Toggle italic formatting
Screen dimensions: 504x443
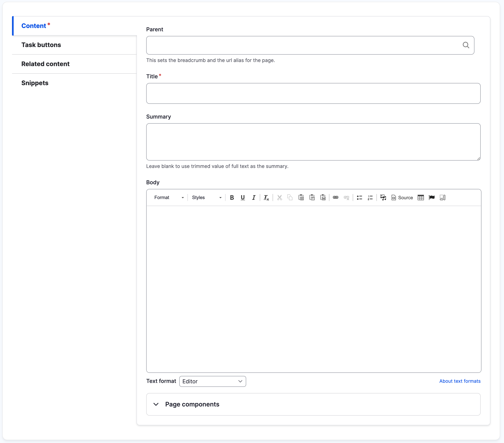(x=254, y=197)
